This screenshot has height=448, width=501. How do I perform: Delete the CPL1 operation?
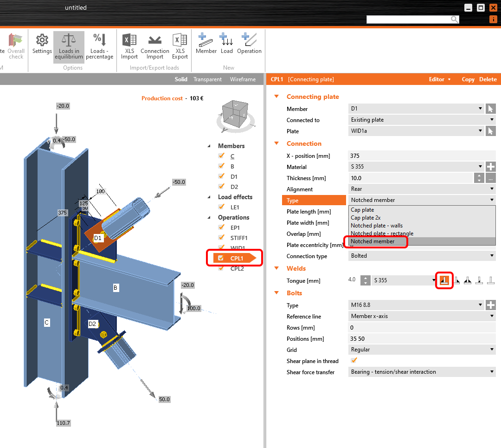click(x=488, y=79)
